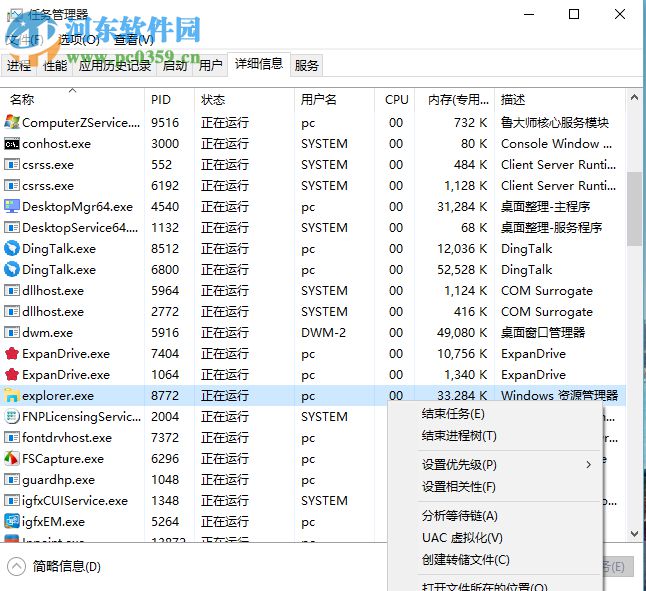Viewport: 646px width, 591px height.
Task: Click the FSCapture.exe icon
Action: point(12,458)
